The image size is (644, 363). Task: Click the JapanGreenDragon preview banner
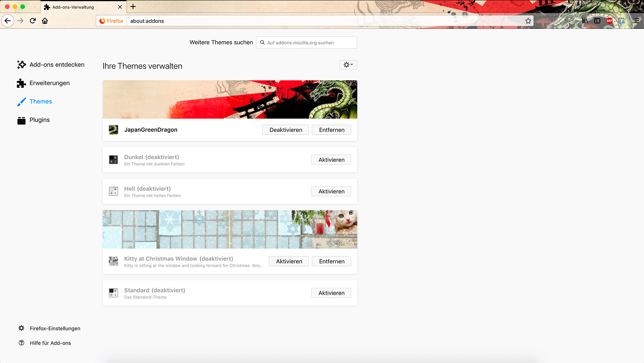(x=230, y=99)
